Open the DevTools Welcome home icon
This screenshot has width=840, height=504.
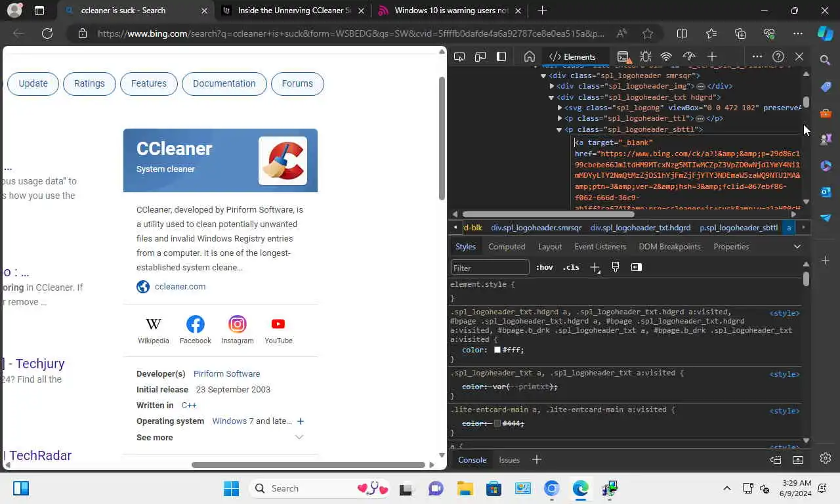[x=530, y=56]
